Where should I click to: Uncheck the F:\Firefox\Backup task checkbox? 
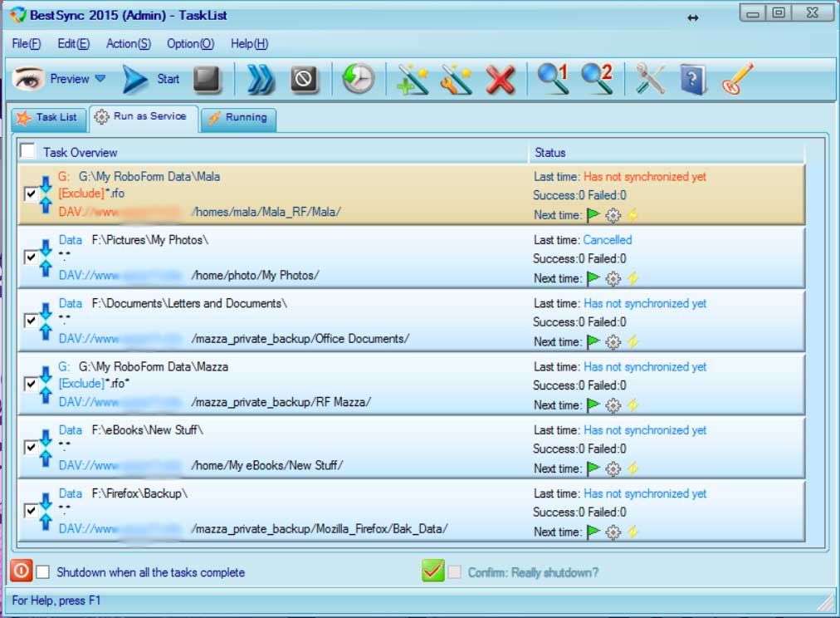click(x=31, y=510)
